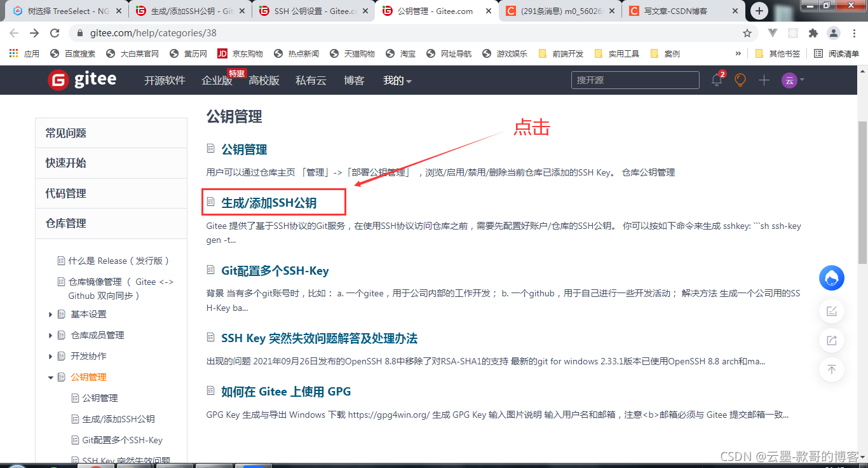
Task: Open the Chrome three-dot menu
Action: tap(854, 33)
